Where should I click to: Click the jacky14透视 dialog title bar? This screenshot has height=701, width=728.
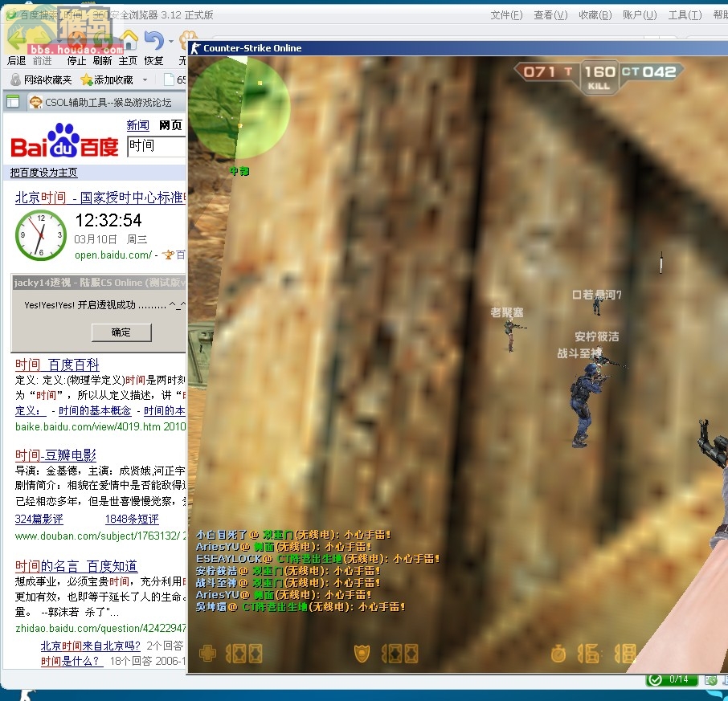(x=99, y=283)
